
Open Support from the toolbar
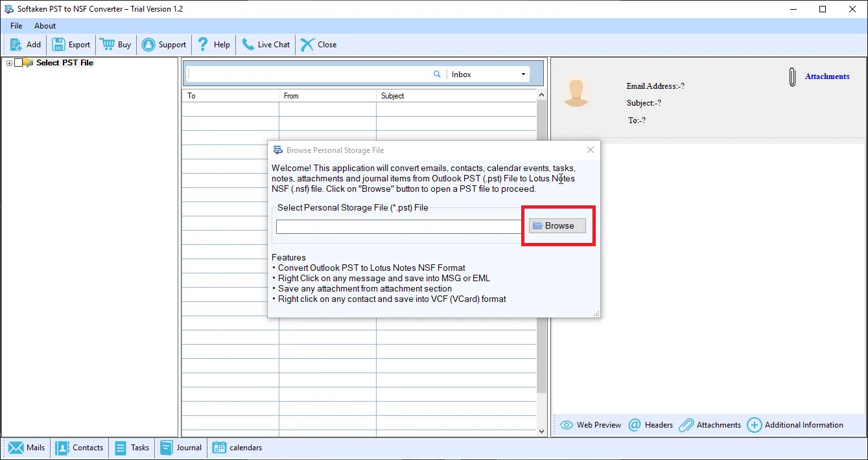(164, 45)
